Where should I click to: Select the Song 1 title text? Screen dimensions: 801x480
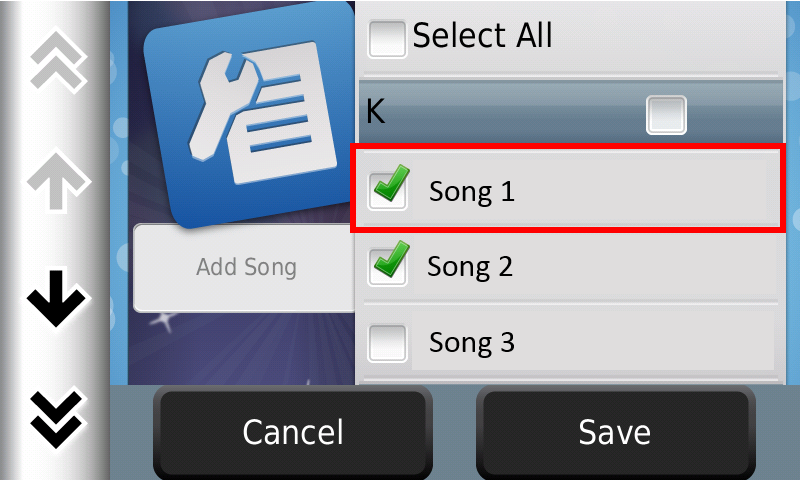[472, 191]
